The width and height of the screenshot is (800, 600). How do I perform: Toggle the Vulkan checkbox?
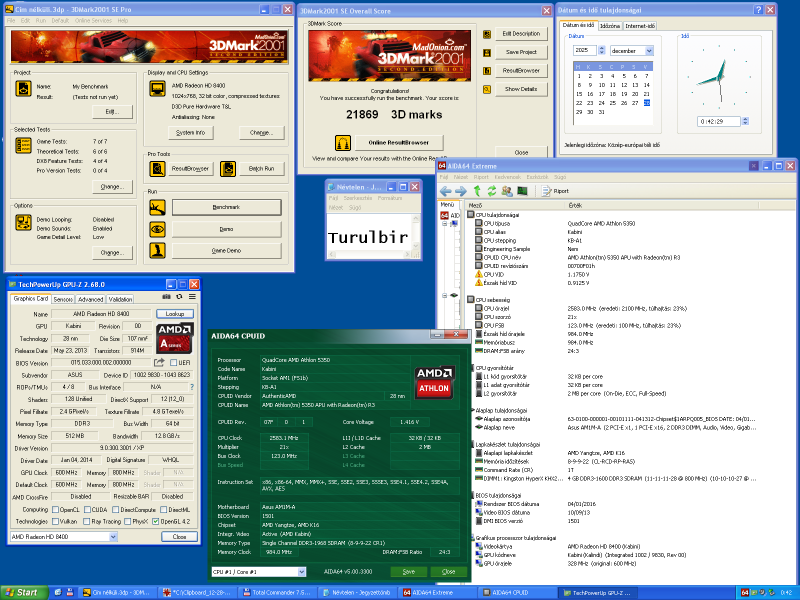[x=55, y=521]
